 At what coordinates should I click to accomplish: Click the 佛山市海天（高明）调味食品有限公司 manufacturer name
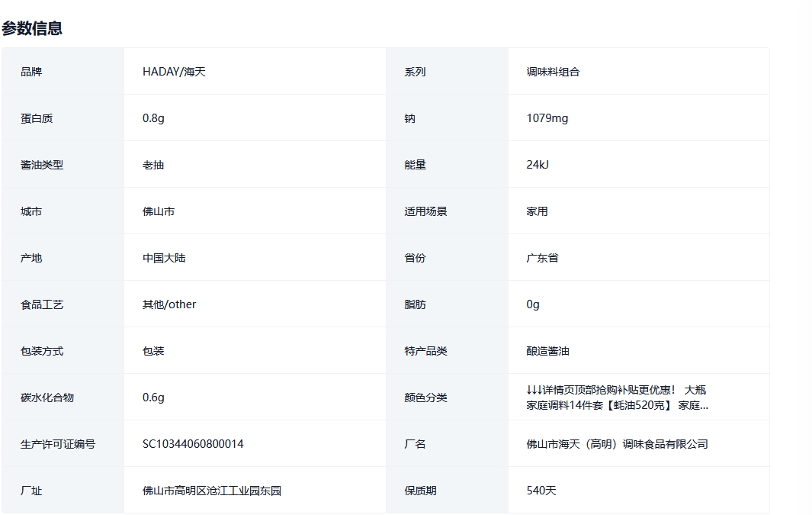(617, 444)
